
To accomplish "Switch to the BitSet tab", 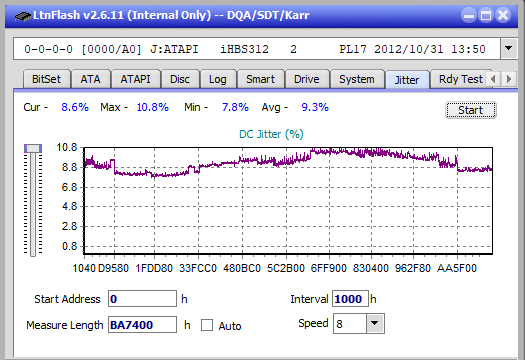I will tap(47, 79).
